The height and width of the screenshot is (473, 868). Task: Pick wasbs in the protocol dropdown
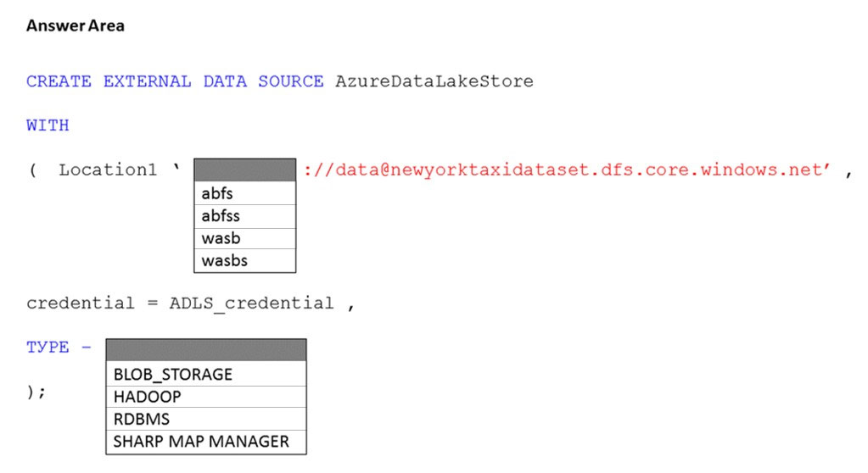pos(244,260)
